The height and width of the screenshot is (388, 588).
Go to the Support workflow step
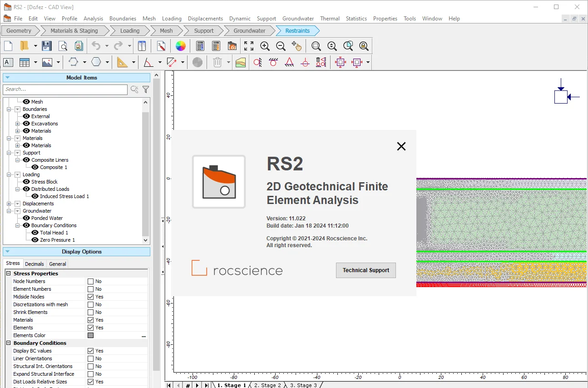(204, 31)
